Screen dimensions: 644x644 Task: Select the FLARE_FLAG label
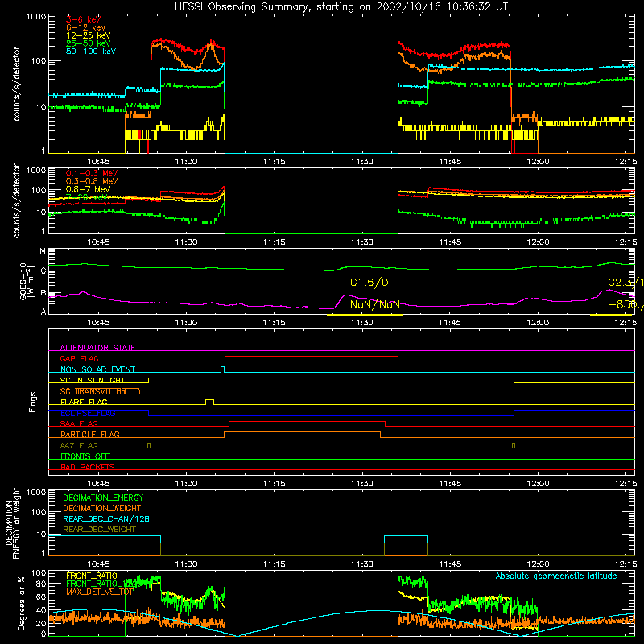pyautogui.click(x=84, y=402)
